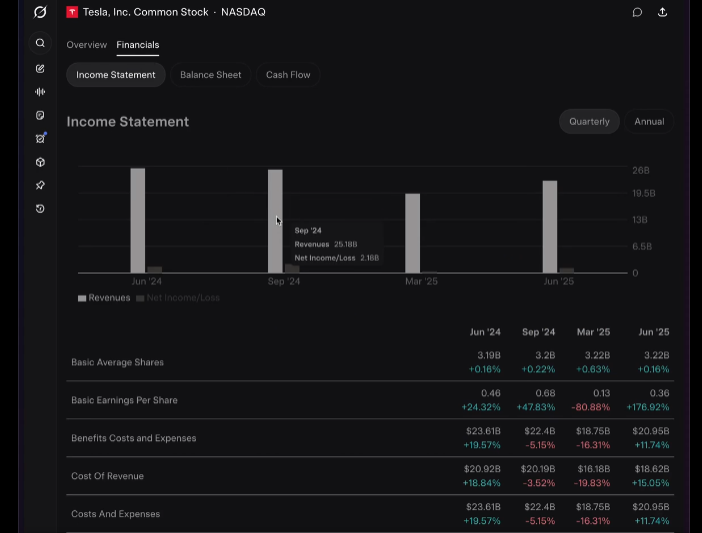Click the cube spaces icon

[x=40, y=162]
